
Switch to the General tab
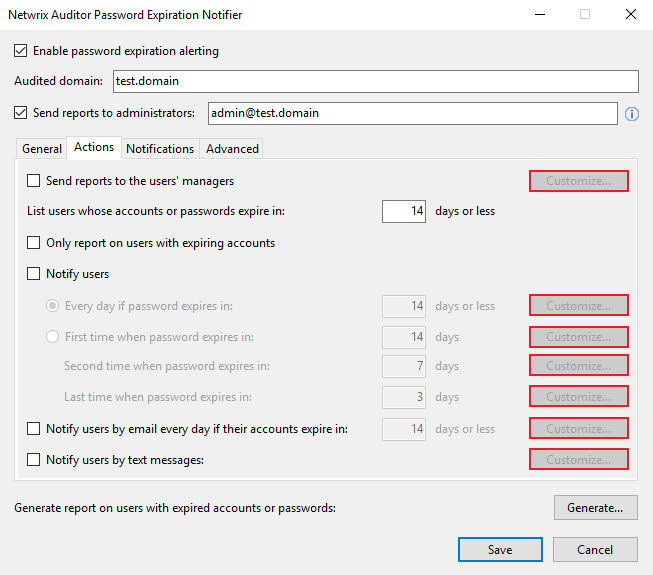coord(42,149)
